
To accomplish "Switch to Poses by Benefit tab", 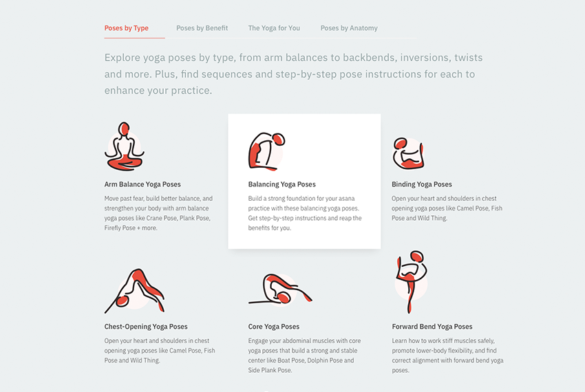I will click(x=202, y=28).
